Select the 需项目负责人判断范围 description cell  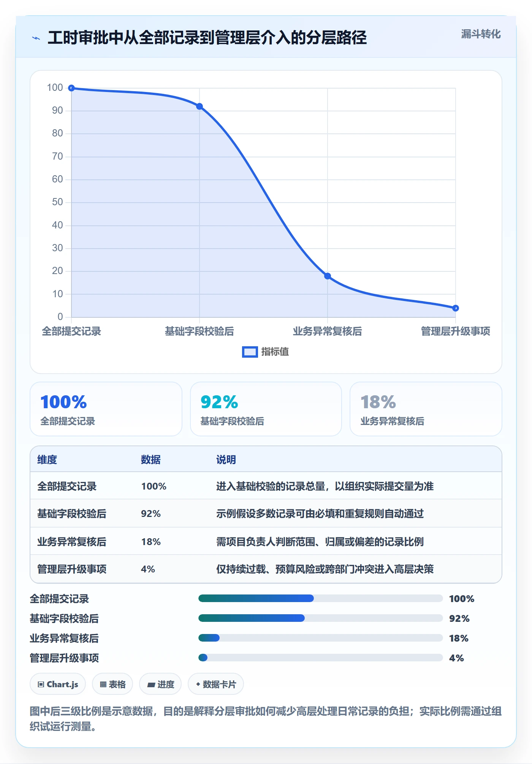tap(320, 542)
